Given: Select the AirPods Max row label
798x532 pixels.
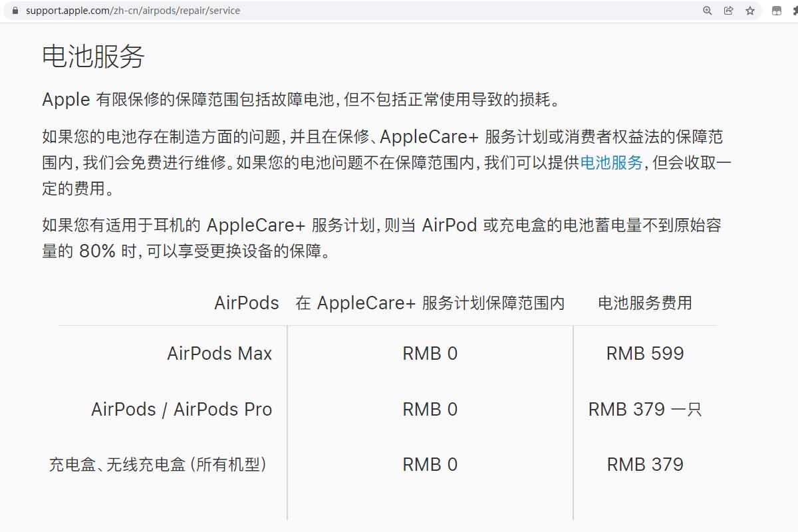Looking at the screenshot, I should [x=219, y=354].
